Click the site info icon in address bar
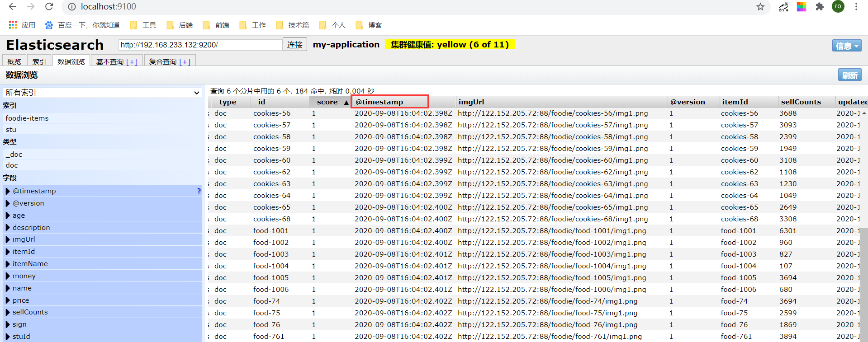The image size is (868, 342). (x=71, y=7)
